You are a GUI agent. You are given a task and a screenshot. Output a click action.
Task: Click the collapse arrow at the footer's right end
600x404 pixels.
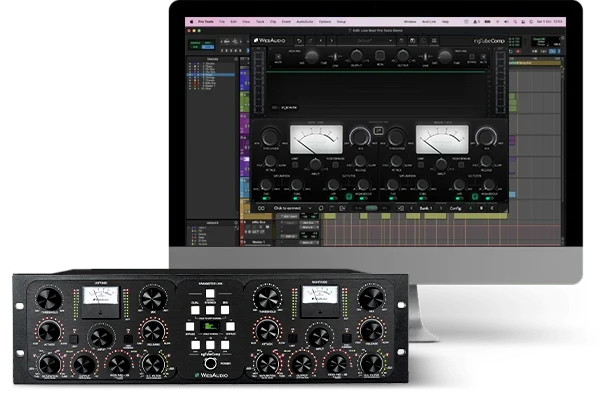[492, 208]
